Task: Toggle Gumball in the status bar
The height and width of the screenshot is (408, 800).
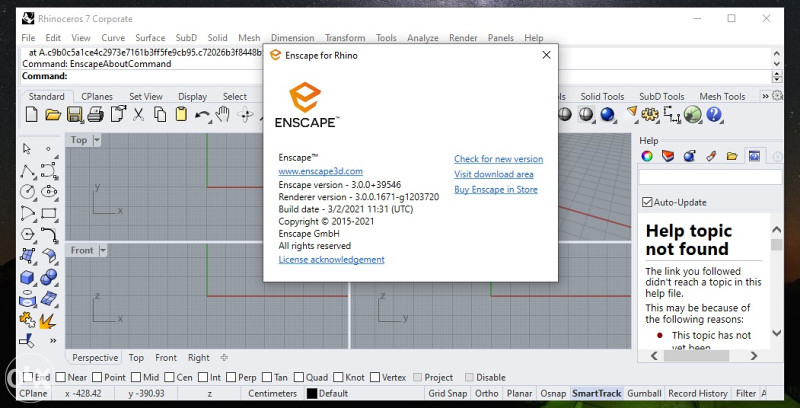Action: [644, 393]
